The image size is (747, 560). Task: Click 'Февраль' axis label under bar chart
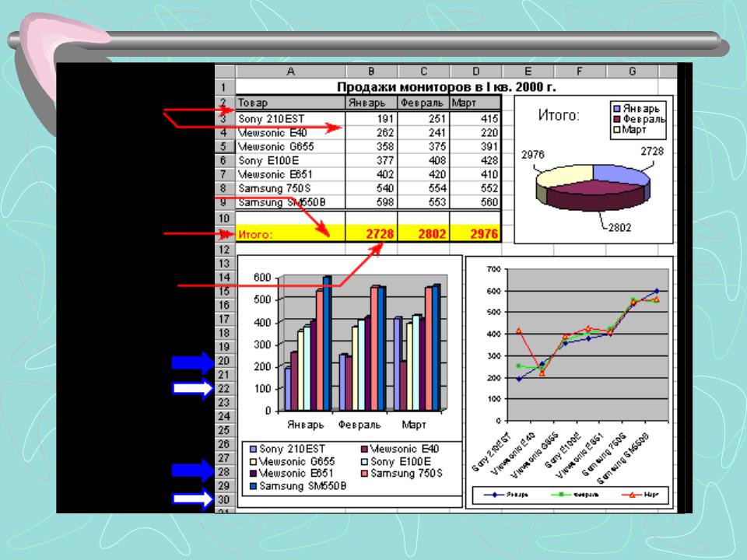click(x=359, y=425)
